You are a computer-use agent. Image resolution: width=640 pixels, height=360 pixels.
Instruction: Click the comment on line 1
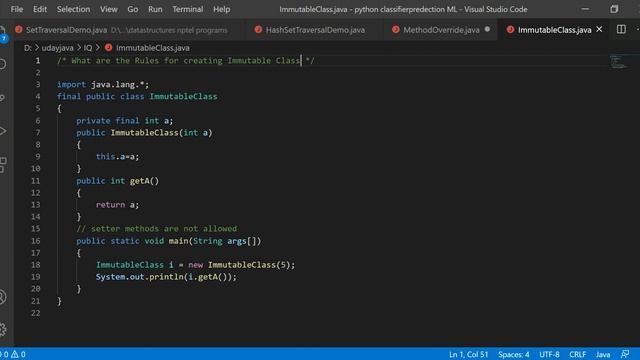click(x=186, y=61)
